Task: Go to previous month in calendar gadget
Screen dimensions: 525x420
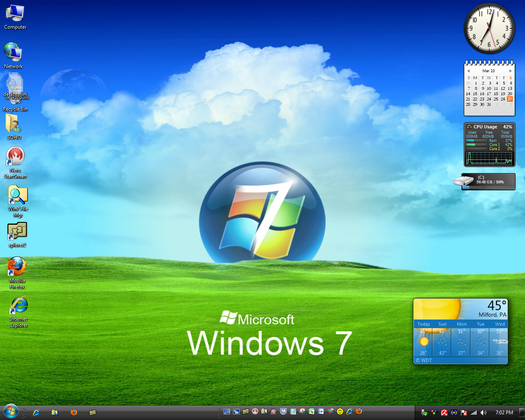Action: (468, 71)
